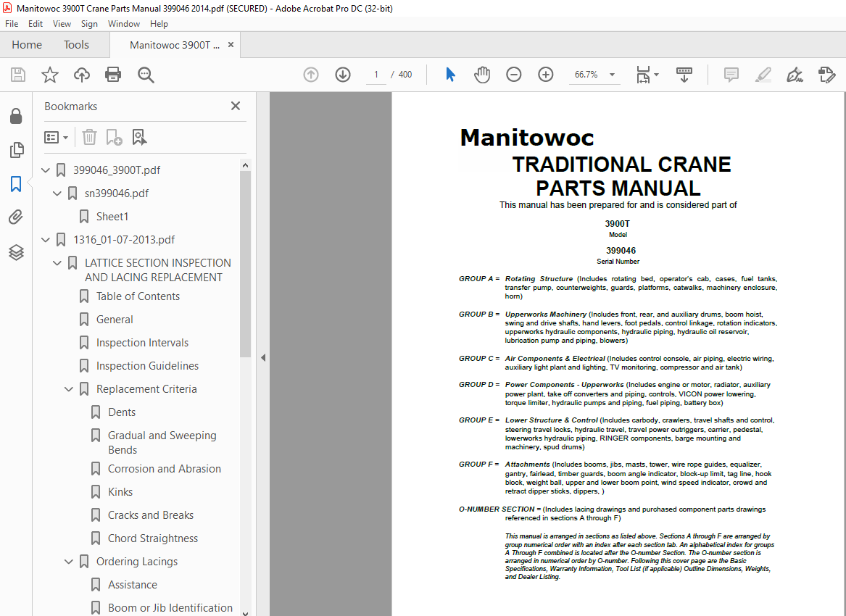Open the Attachments paperclip panel
The image size is (846, 616).
click(16, 217)
